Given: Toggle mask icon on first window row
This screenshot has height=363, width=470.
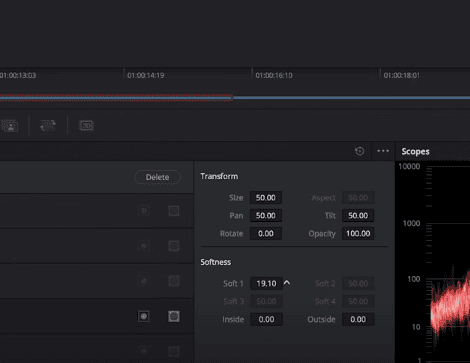Looking at the screenshot, I should pyautogui.click(x=174, y=211).
